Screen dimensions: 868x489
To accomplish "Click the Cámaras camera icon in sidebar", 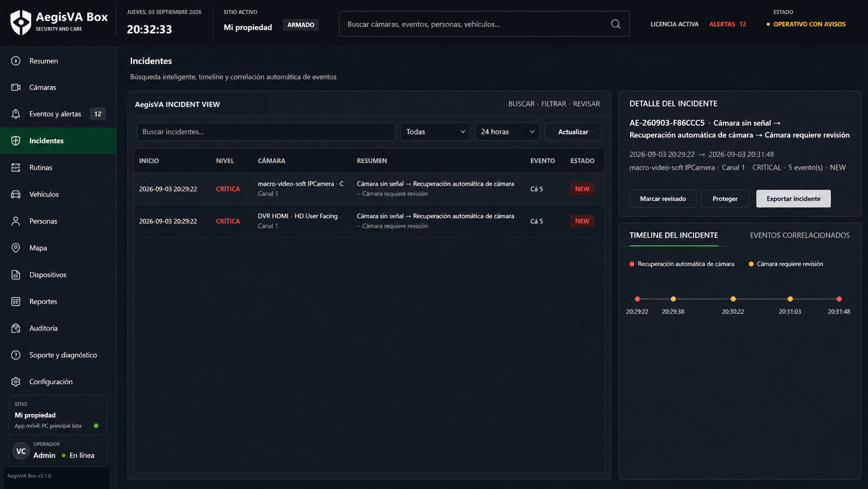I will (16, 87).
